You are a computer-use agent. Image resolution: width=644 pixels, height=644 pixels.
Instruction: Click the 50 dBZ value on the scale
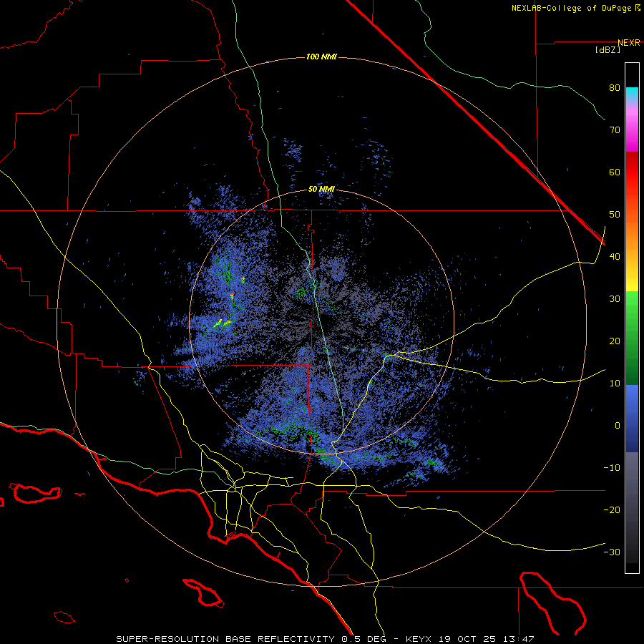615,215
